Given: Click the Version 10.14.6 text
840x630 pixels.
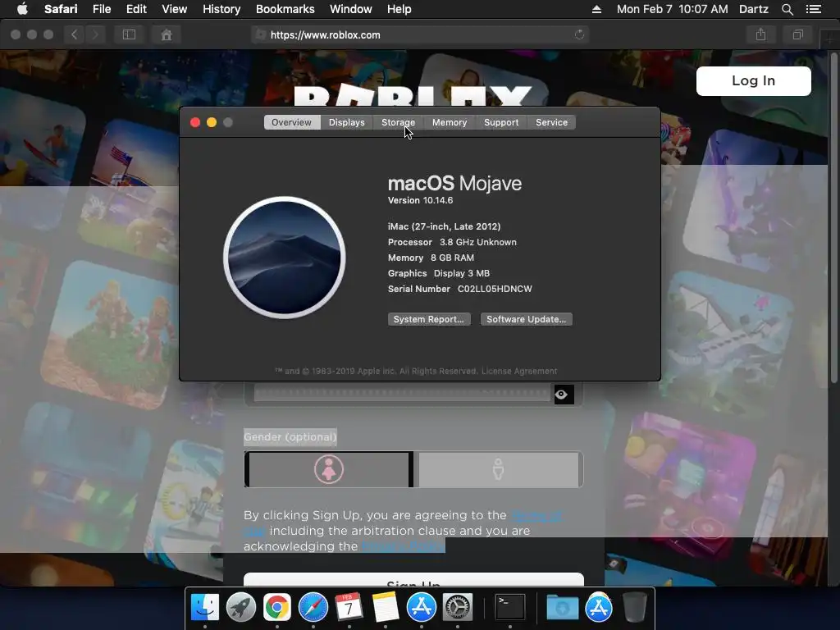Looking at the screenshot, I should pyautogui.click(x=420, y=200).
